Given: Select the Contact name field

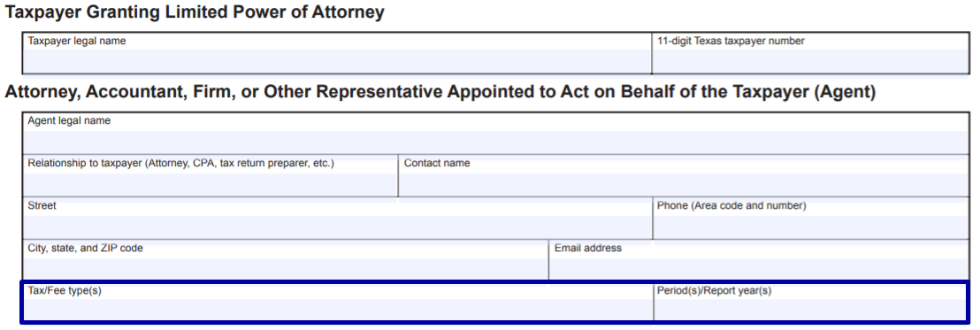Looking at the screenshot, I should (x=684, y=184).
